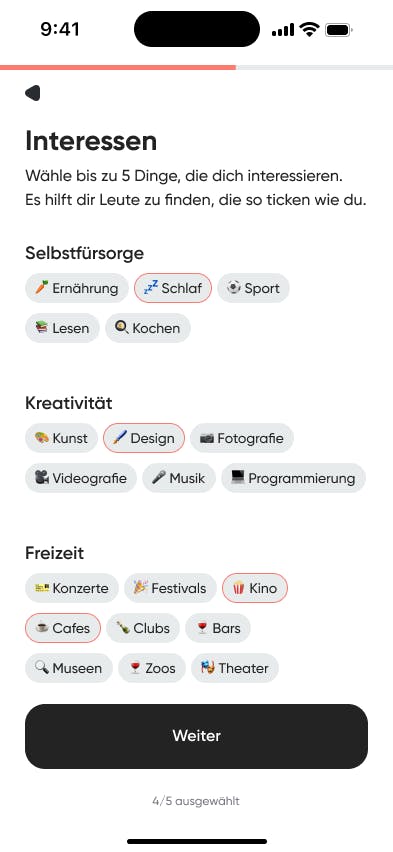The image size is (393, 852).
Task: Choose the Sport soccer ball chip
Action: (253, 288)
